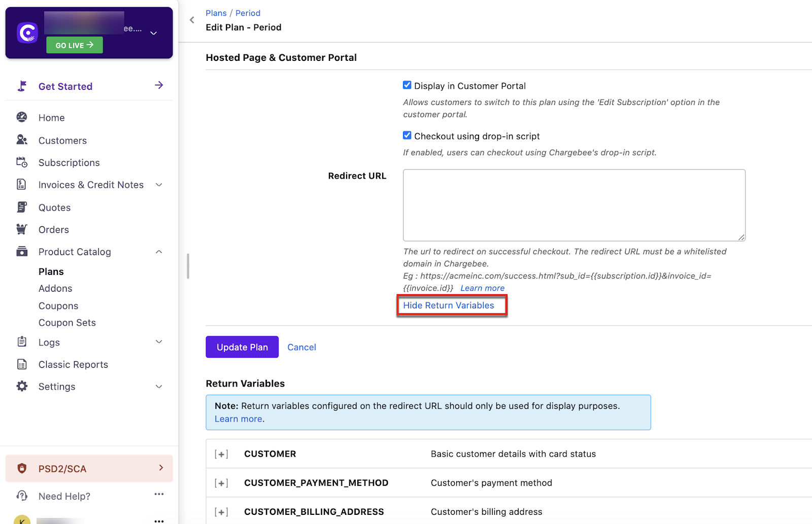The image size is (812, 524).
Task: Uncheck Display in Customer Portal checkbox
Action: pyautogui.click(x=407, y=85)
